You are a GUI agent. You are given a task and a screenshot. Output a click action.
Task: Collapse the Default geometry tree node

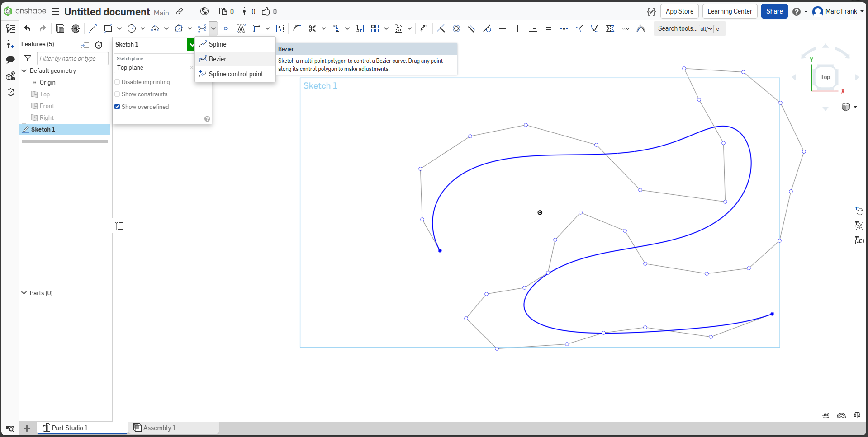coord(24,70)
